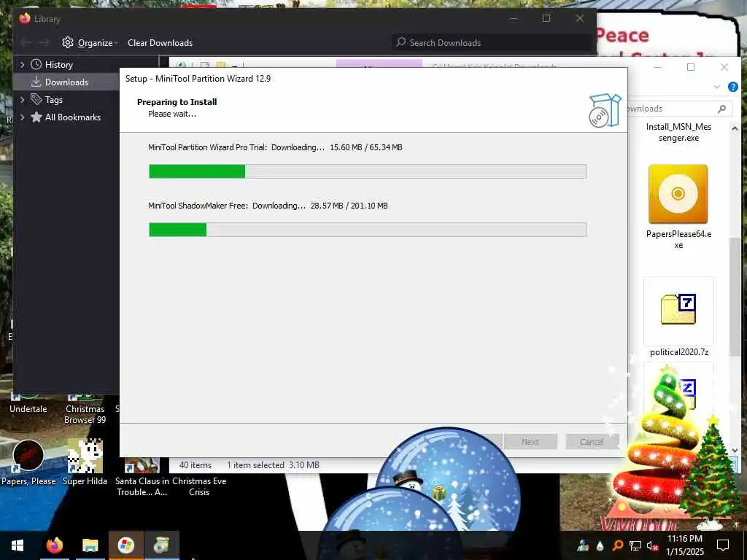
Task: Maximize the Explorer window
Action: click(x=691, y=67)
